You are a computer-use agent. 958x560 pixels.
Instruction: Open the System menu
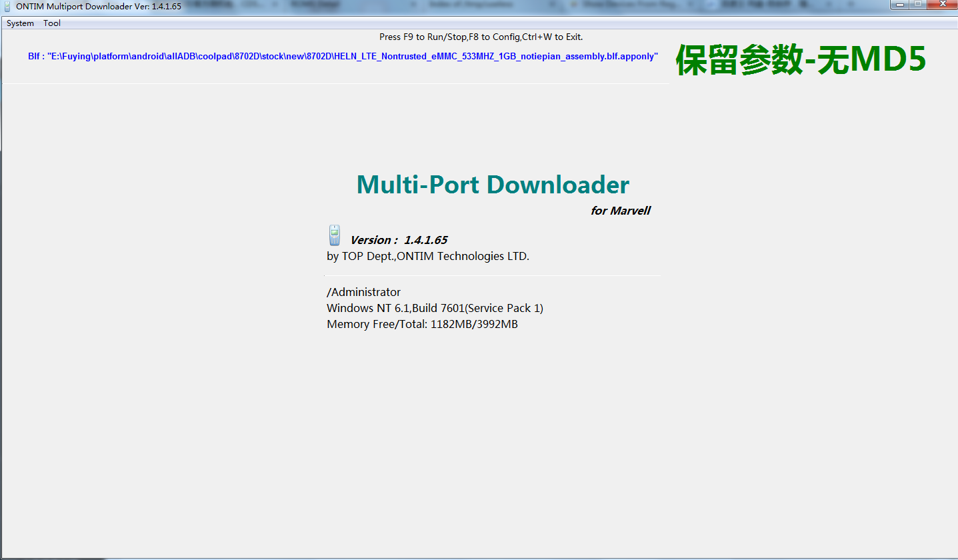pos(20,23)
